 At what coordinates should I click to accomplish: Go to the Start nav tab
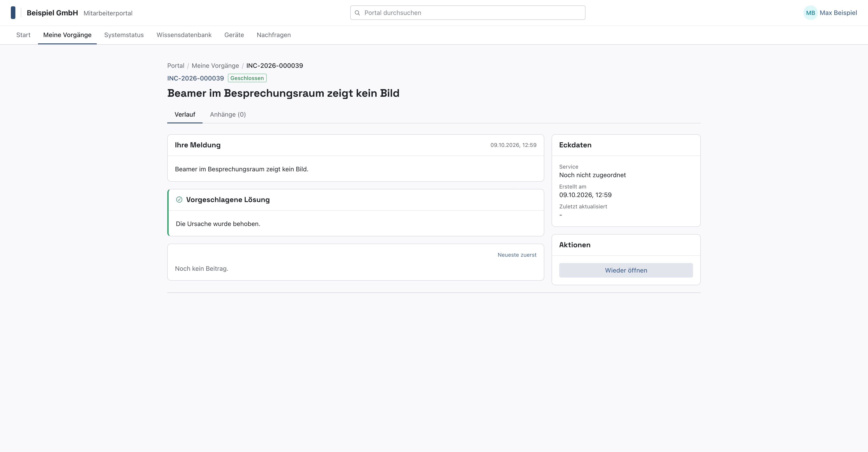pos(23,35)
